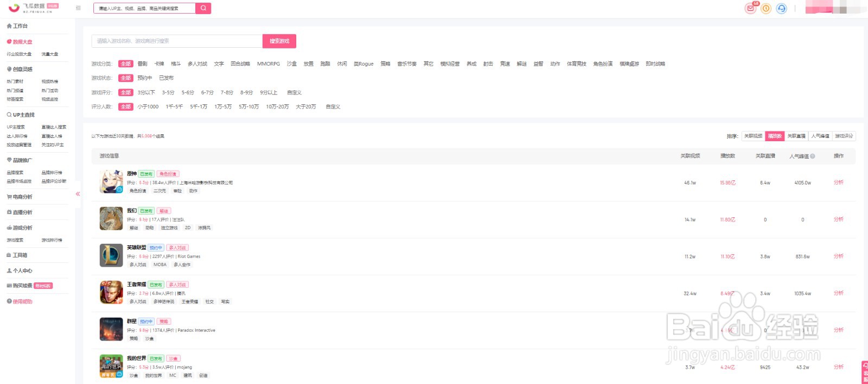Click 分析 for 英雄联盟 row
This screenshot has width=868, height=384.
tap(839, 256)
